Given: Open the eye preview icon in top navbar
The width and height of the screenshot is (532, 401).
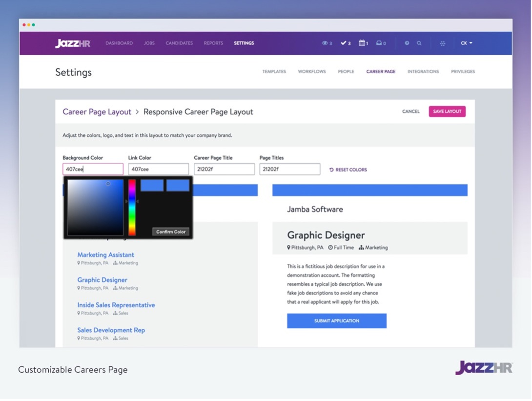Looking at the screenshot, I should tap(326, 43).
